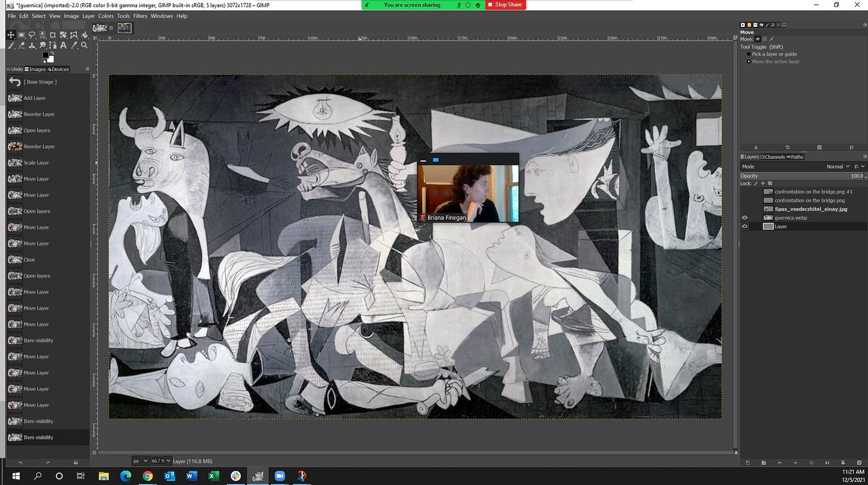Jump to '[ Base Image ]' in undo history
Viewport: 868px width, 485px height.
pos(48,82)
